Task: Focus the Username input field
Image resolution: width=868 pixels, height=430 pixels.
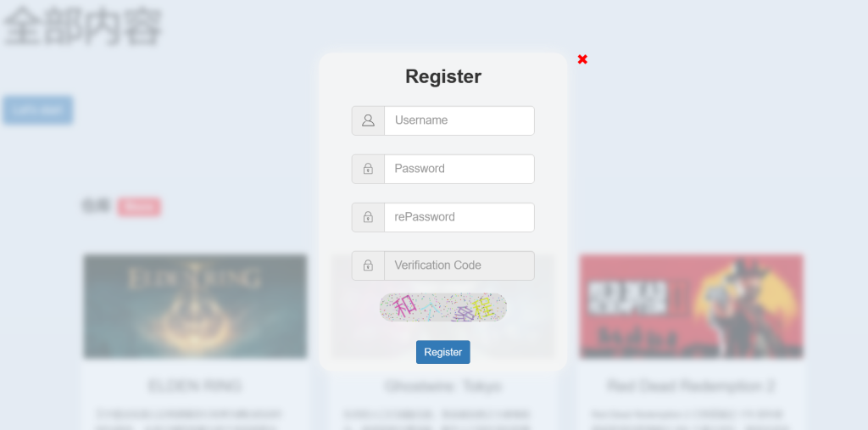Action: tap(459, 120)
